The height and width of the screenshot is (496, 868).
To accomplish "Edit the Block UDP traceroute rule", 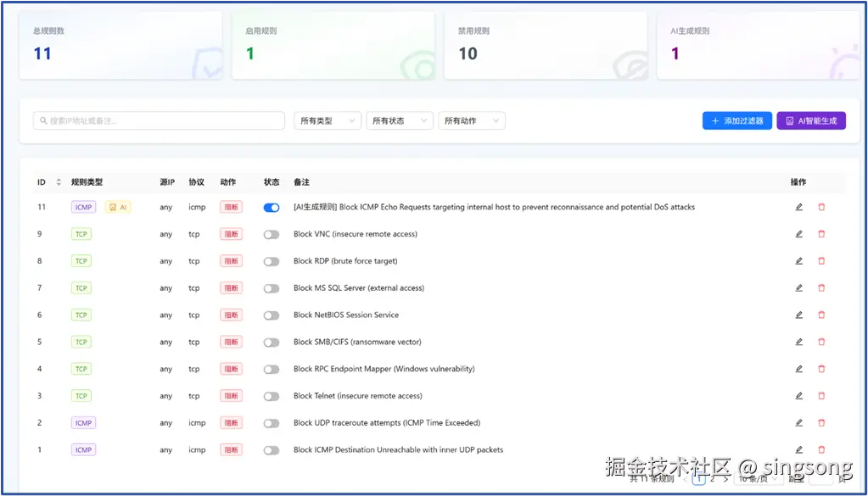I will 798,422.
